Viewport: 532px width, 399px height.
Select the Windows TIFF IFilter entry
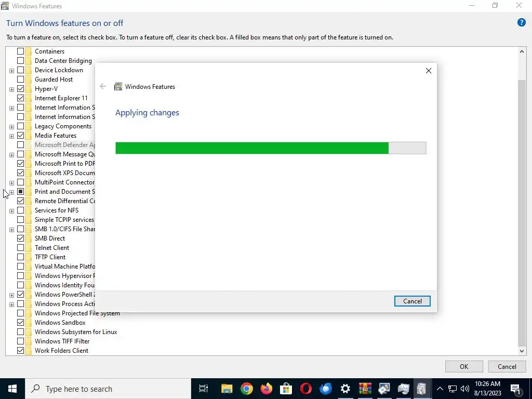(x=62, y=341)
